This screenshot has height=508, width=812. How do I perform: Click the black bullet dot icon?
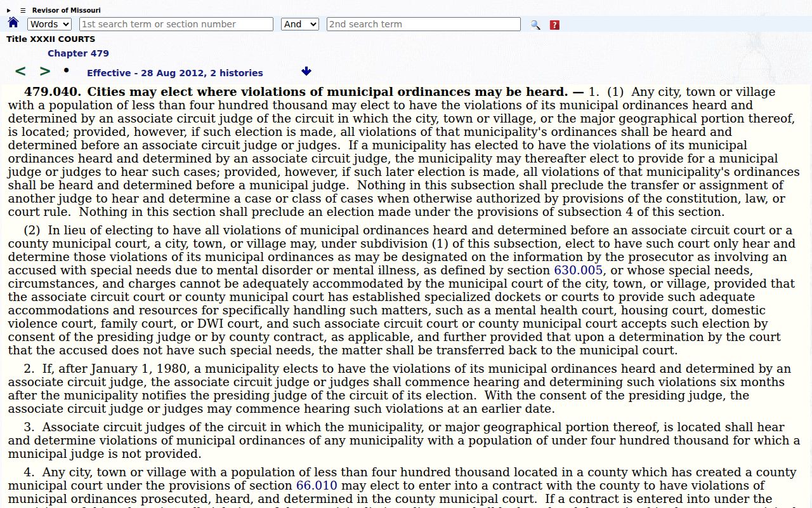tap(66, 69)
